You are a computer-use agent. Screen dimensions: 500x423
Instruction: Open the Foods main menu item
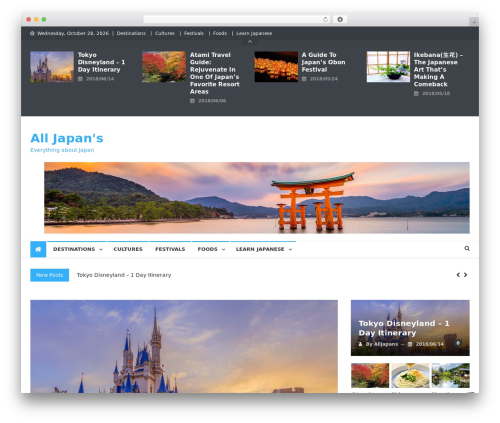207,249
